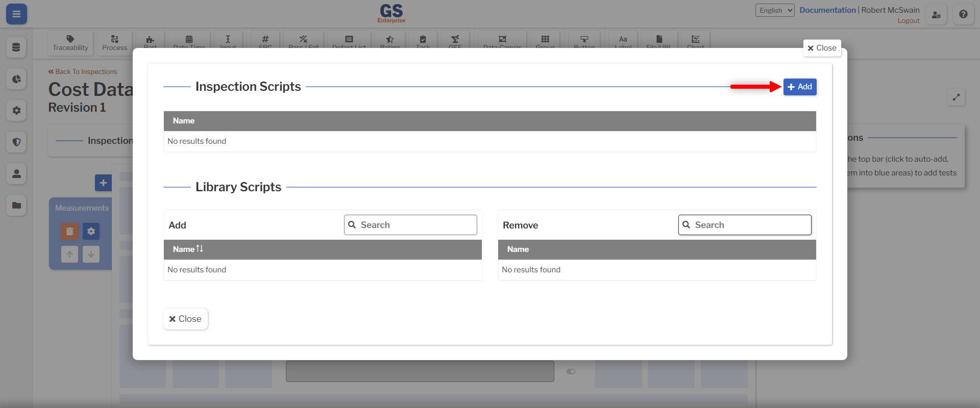Select the Process test type
The image size is (980, 408).
(x=114, y=42)
